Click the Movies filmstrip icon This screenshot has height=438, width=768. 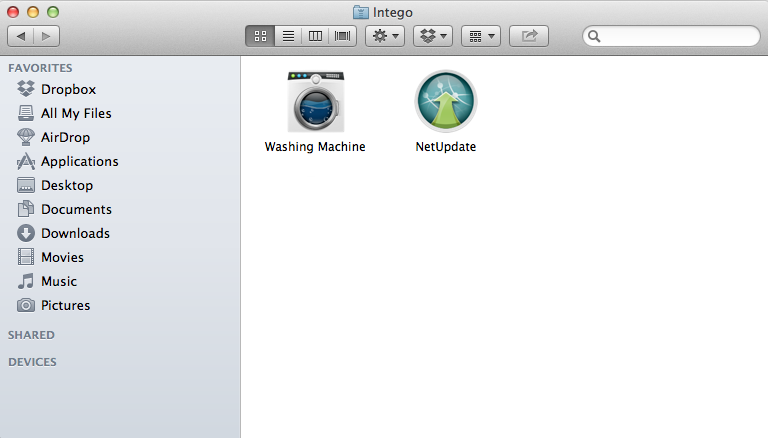[26, 257]
